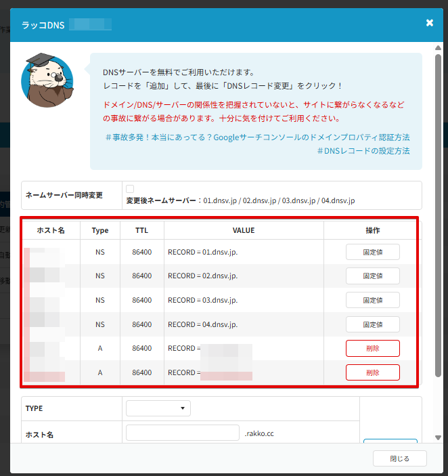Click 固定値 button for 03.dnsv.jp record
The height and width of the screenshot is (476, 448).
coord(373,300)
